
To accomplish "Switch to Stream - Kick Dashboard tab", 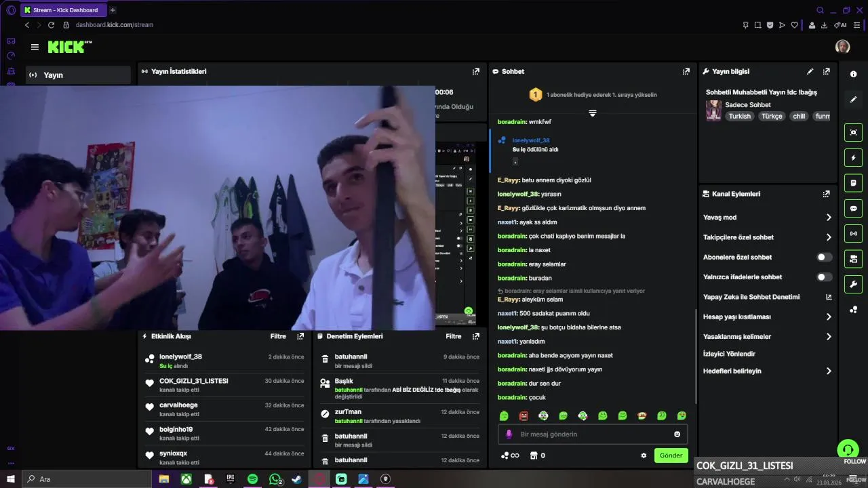I will [63, 10].
